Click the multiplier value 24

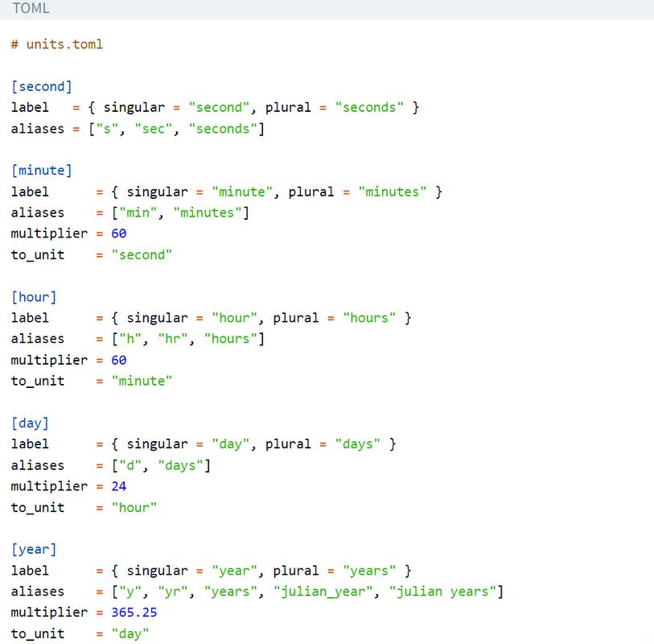point(119,486)
